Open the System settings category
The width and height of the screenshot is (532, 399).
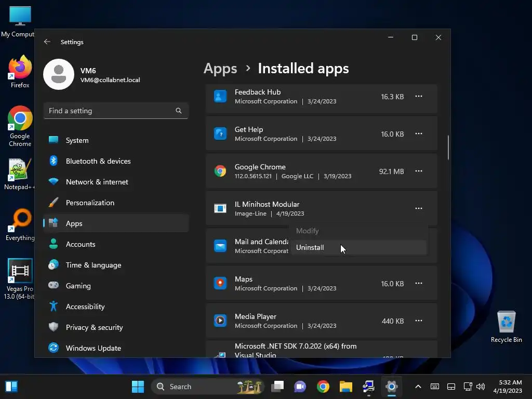(x=116, y=140)
